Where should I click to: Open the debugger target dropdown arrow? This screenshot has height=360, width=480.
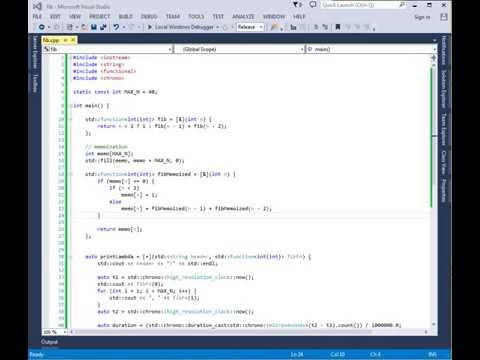coord(218,27)
